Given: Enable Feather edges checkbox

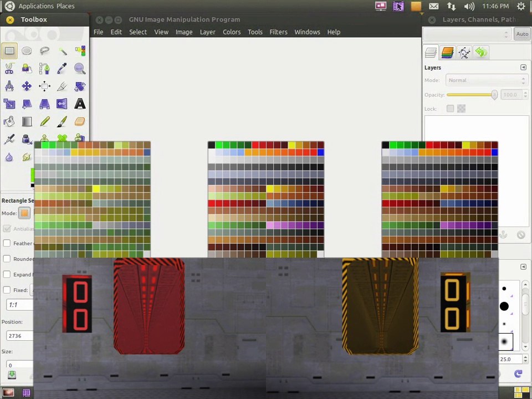Looking at the screenshot, I should click(7, 243).
